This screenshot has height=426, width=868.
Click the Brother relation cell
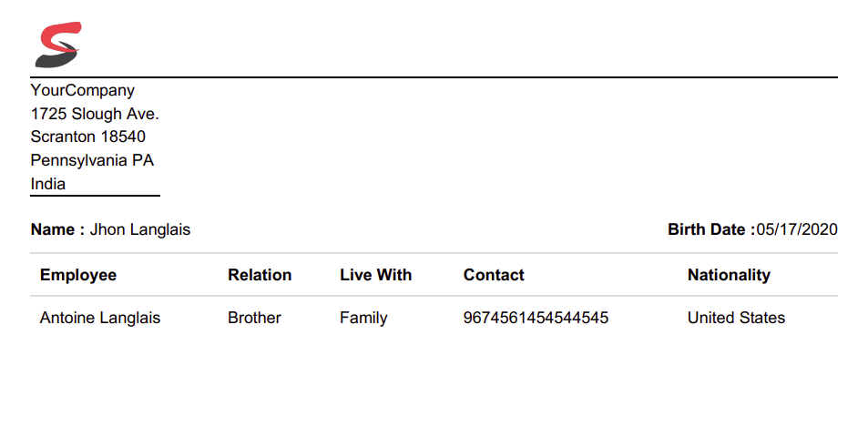click(x=254, y=318)
